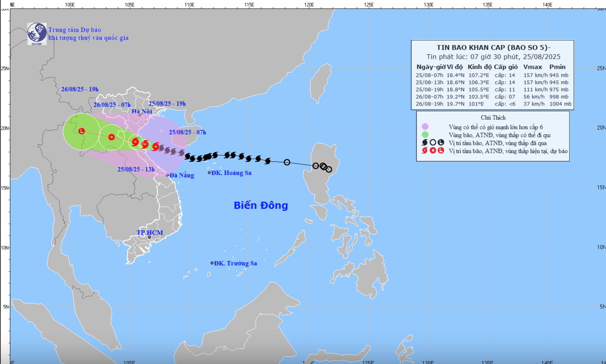Click the '26/08/25 - 19h' map label
Screen dimensions: 606x364
pyautogui.click(x=80, y=89)
